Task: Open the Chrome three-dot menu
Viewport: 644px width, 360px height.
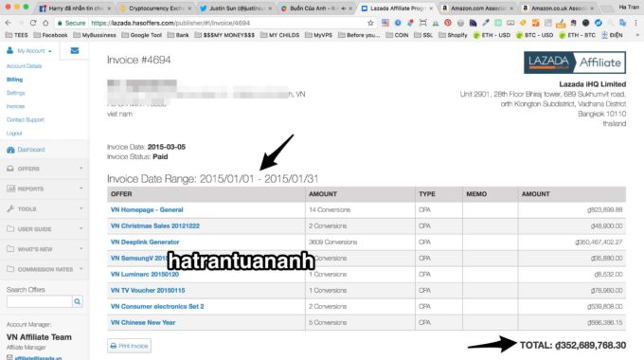Action: point(636,23)
